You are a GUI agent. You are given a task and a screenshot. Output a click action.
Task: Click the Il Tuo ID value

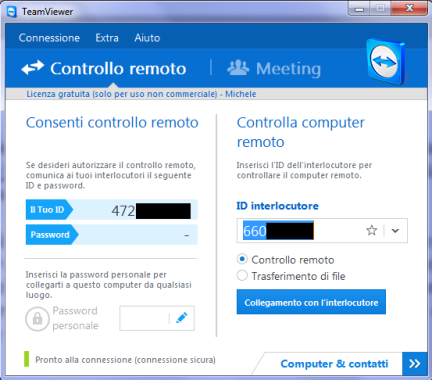click(151, 211)
